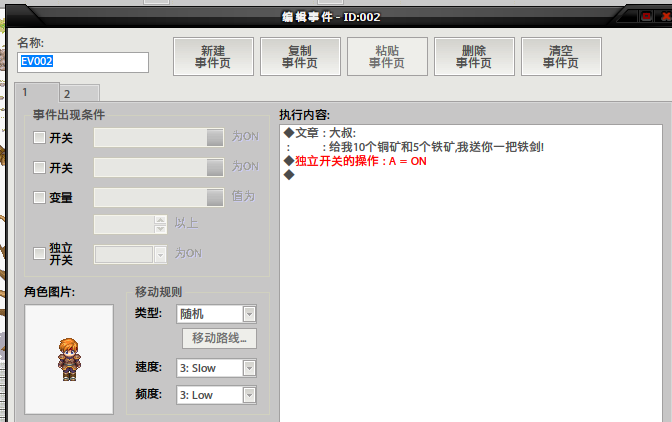
Task: Open the second 开关 selector field
Action: (159, 168)
